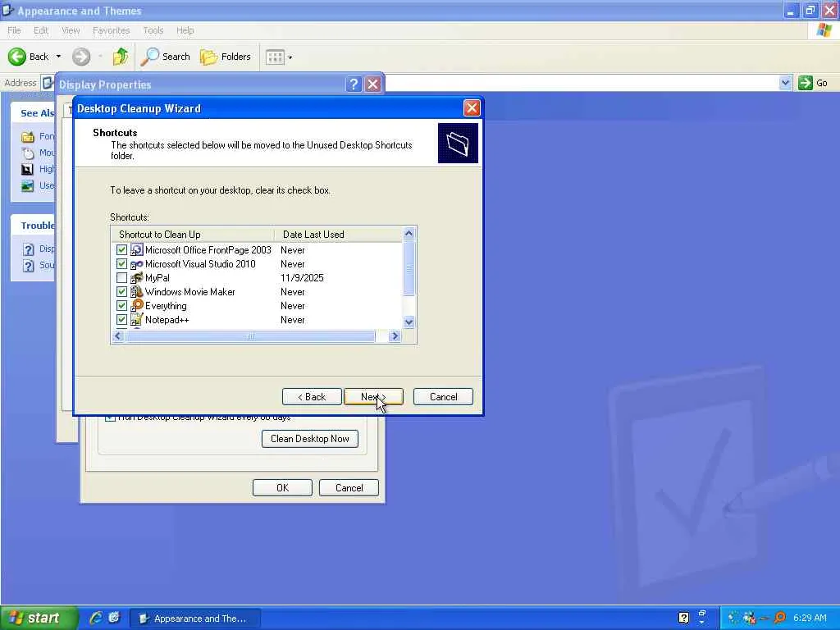Open the Help menu
The height and width of the screenshot is (630, 840).
coord(185,30)
